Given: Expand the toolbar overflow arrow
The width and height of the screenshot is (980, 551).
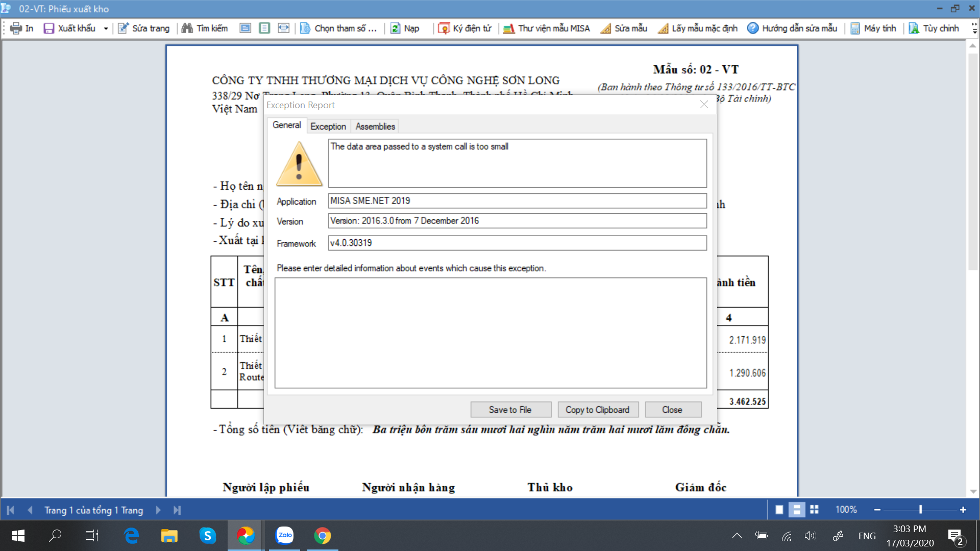Looking at the screenshot, I should [974, 29].
